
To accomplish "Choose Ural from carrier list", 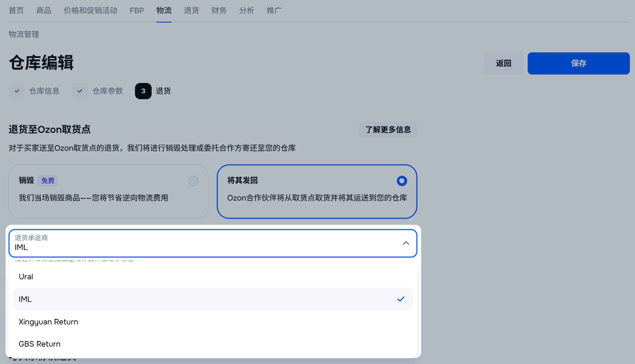I will 26,277.
